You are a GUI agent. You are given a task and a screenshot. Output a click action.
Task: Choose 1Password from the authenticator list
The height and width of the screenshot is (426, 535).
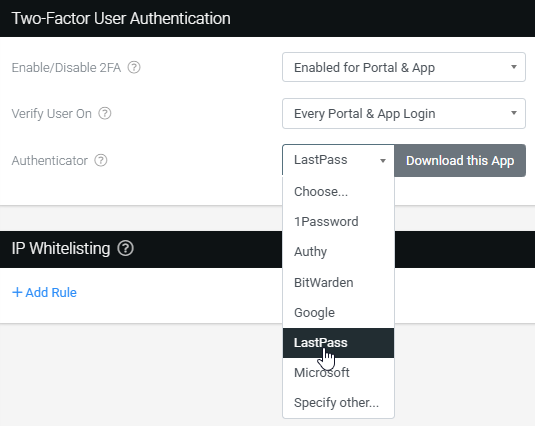(338, 222)
